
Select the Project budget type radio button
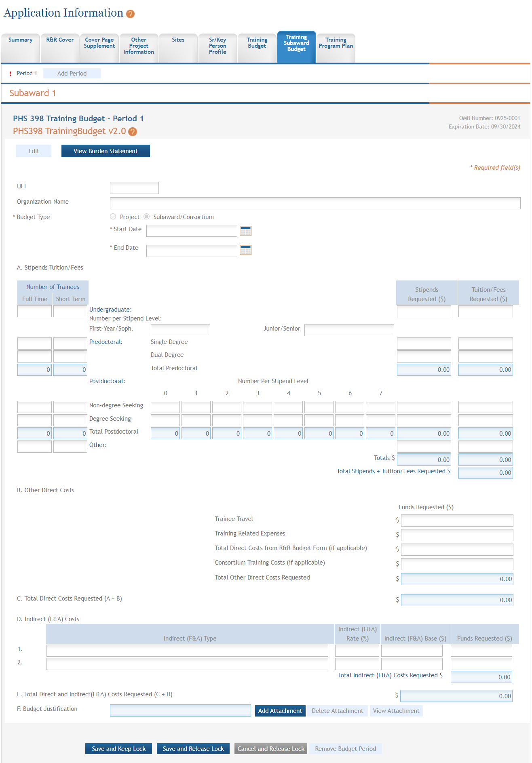(x=113, y=217)
